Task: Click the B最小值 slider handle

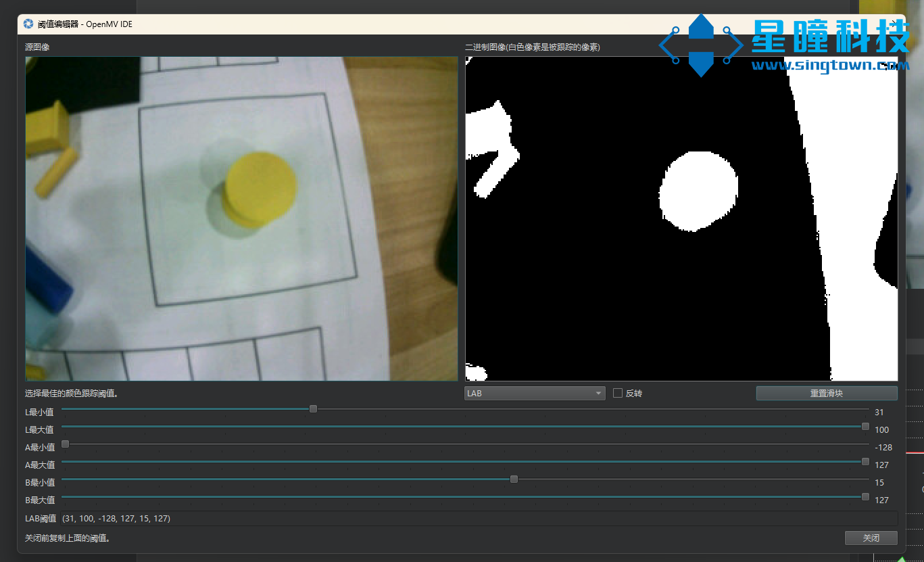Action: click(x=514, y=479)
